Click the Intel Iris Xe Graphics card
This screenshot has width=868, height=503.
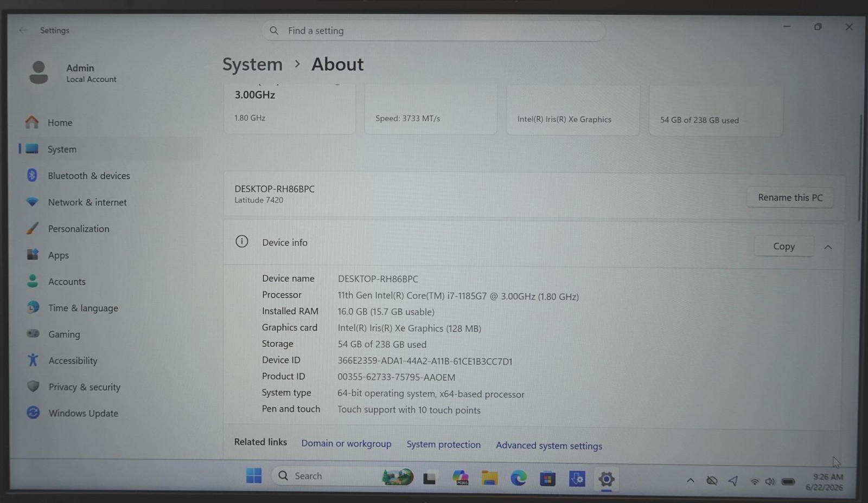(573, 110)
